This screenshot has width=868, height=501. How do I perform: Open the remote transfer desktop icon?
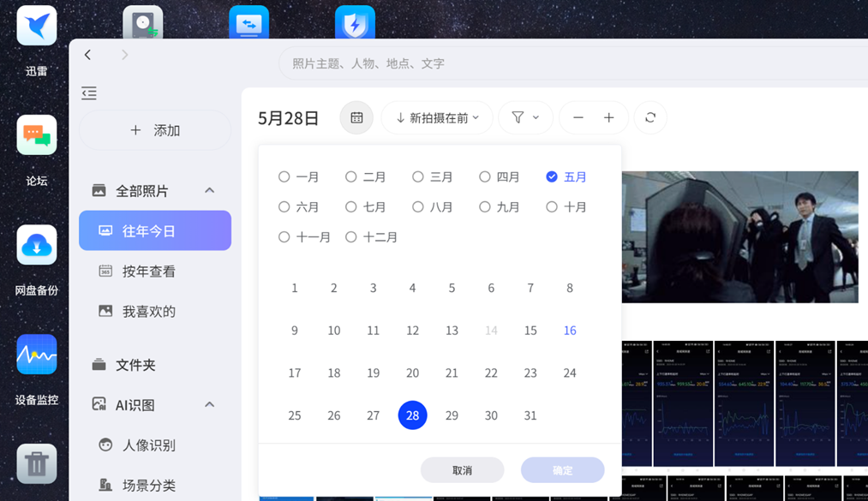tap(249, 22)
